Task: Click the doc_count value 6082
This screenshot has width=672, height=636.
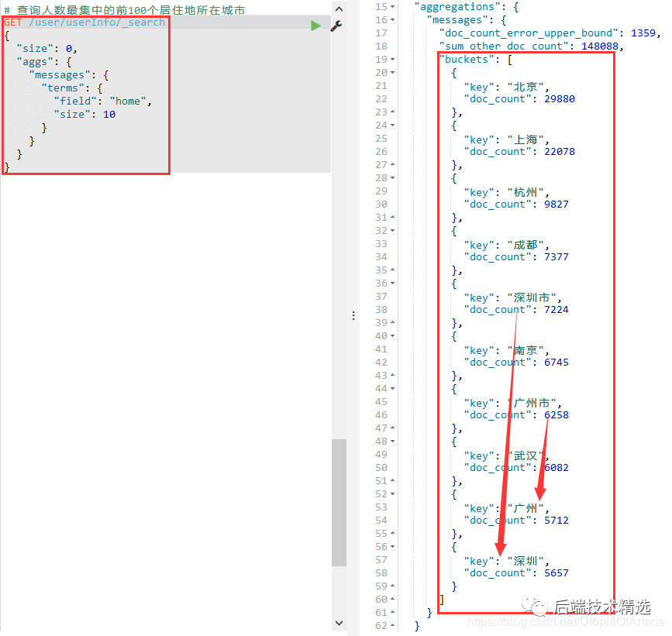Action: tap(557, 468)
